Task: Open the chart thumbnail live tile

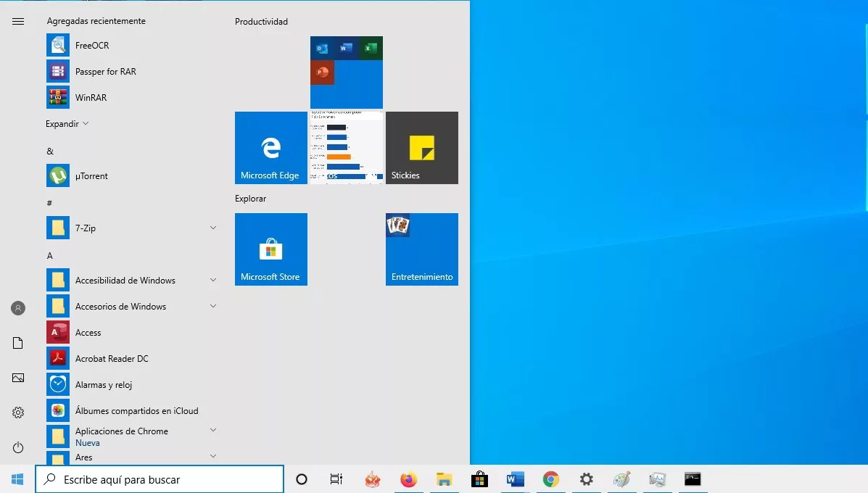Action: click(347, 148)
